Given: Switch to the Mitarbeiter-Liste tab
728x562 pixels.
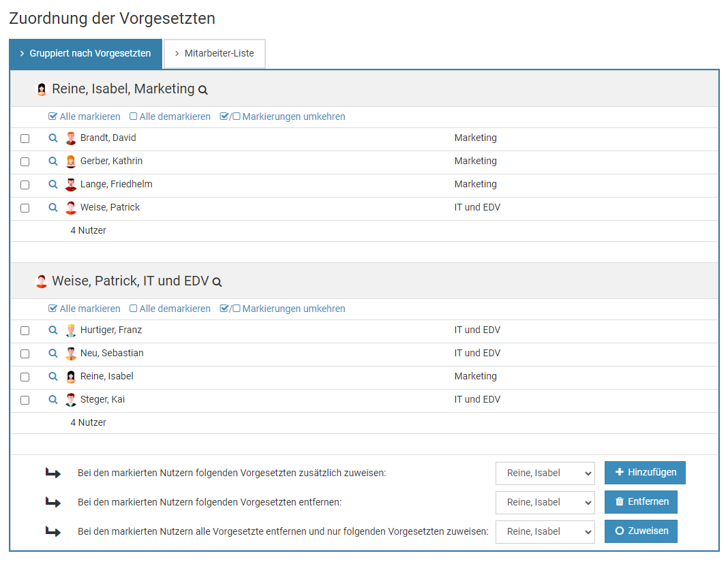Looking at the screenshot, I should [x=214, y=54].
